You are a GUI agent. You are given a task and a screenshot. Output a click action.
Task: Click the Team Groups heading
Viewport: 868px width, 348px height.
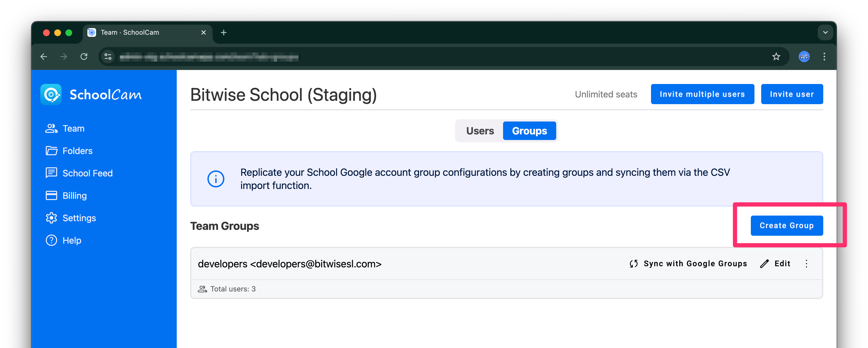[225, 226]
